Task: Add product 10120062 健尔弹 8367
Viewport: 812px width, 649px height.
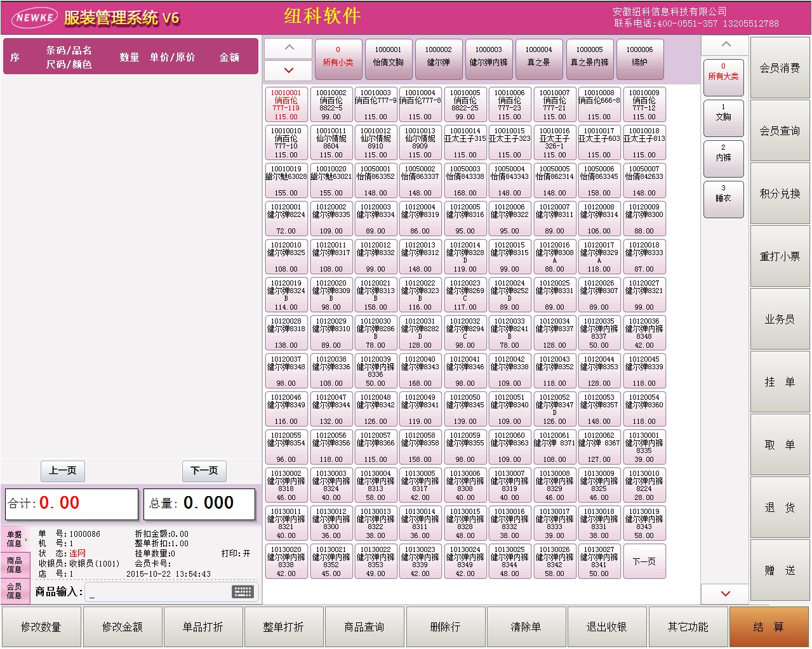Action: click(x=599, y=447)
